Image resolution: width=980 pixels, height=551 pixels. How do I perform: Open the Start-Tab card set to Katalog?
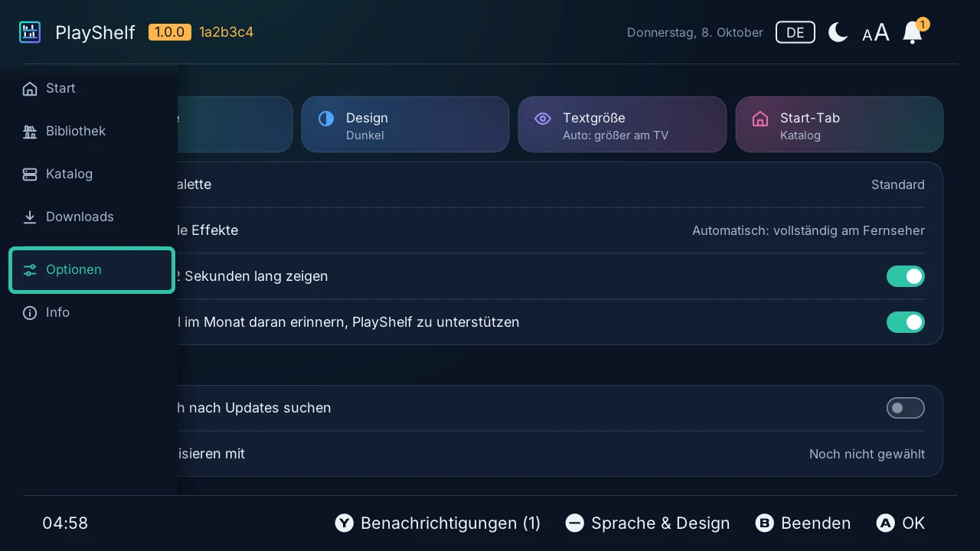coord(839,125)
